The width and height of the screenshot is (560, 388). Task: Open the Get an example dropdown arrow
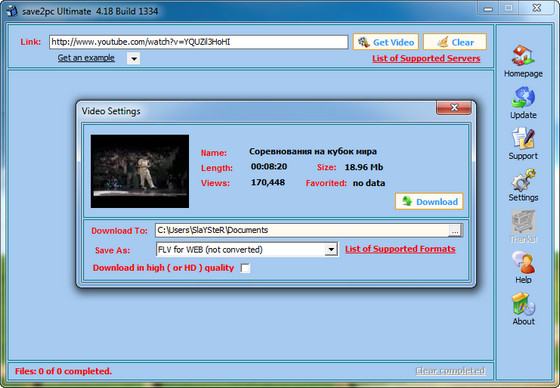pos(133,58)
